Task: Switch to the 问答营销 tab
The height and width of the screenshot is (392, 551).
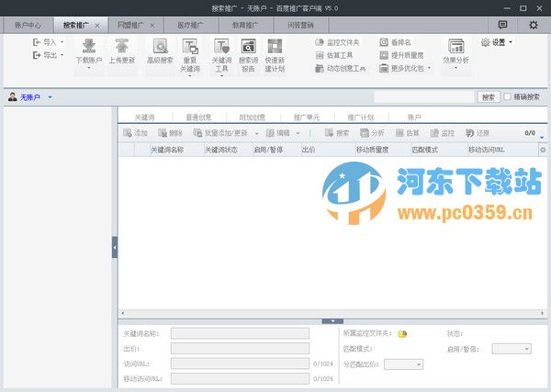Action: coord(300,26)
